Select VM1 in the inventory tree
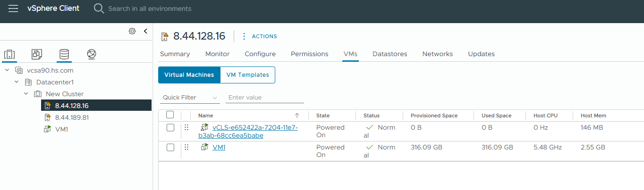Screen dimensions: 644x190 tap(61, 129)
